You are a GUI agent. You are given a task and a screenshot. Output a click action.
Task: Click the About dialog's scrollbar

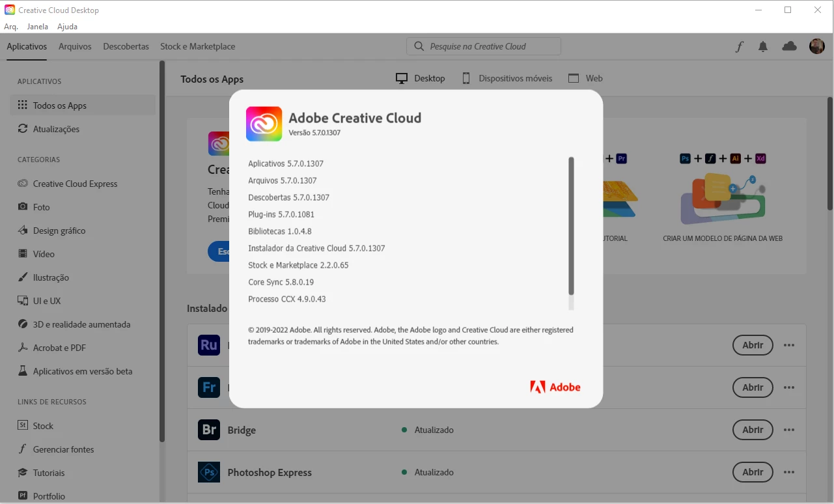[571, 226]
